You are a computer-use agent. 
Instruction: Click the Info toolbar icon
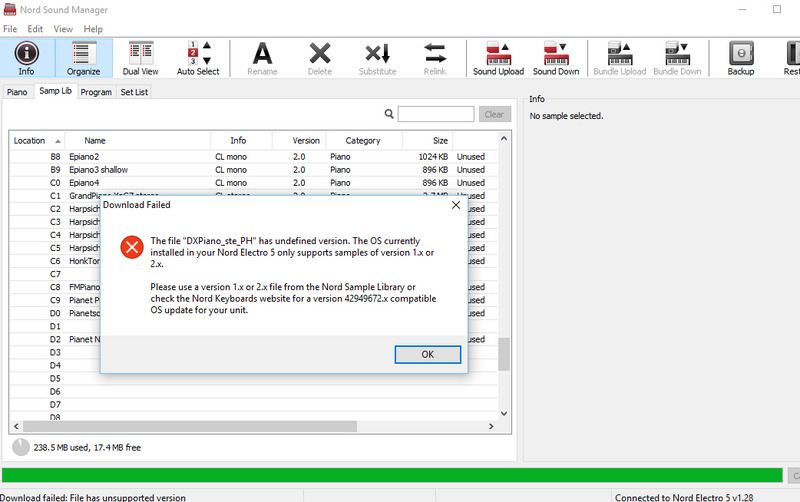(27, 58)
